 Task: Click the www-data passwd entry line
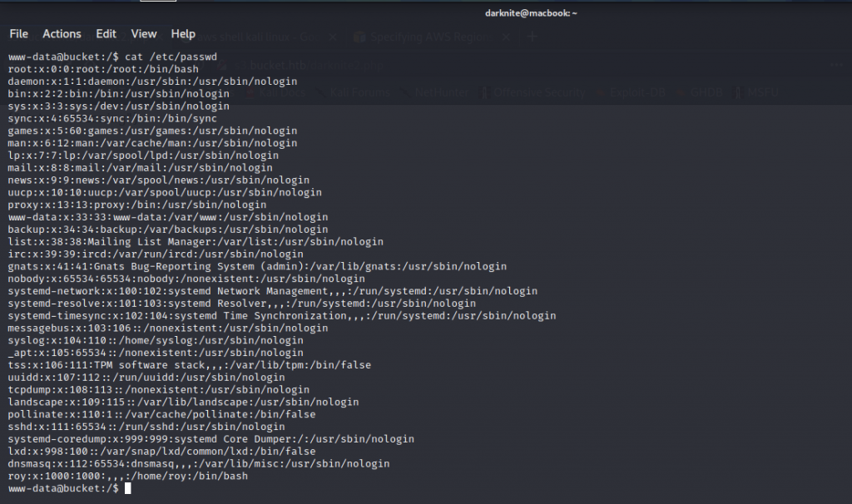point(167,217)
